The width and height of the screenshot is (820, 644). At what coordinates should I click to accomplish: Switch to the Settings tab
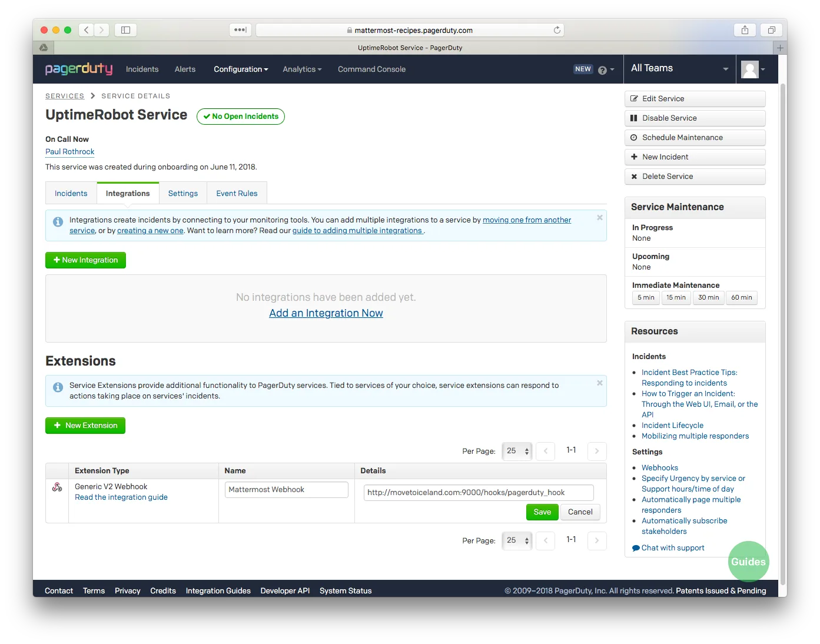click(x=183, y=193)
